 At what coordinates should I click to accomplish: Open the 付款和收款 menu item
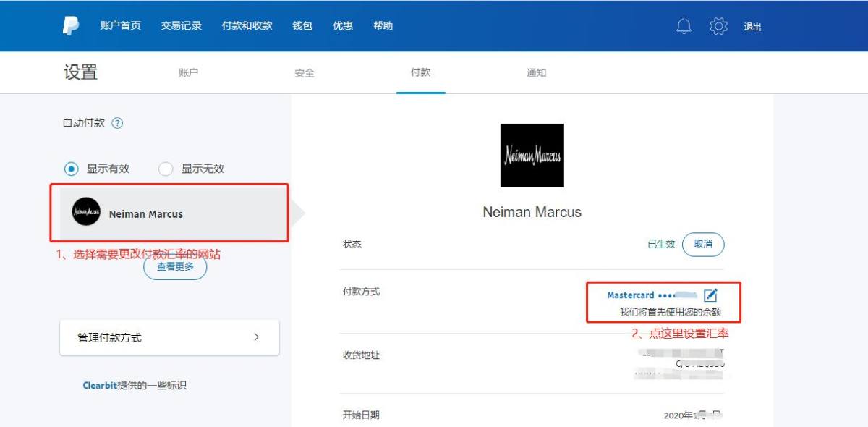tap(247, 25)
